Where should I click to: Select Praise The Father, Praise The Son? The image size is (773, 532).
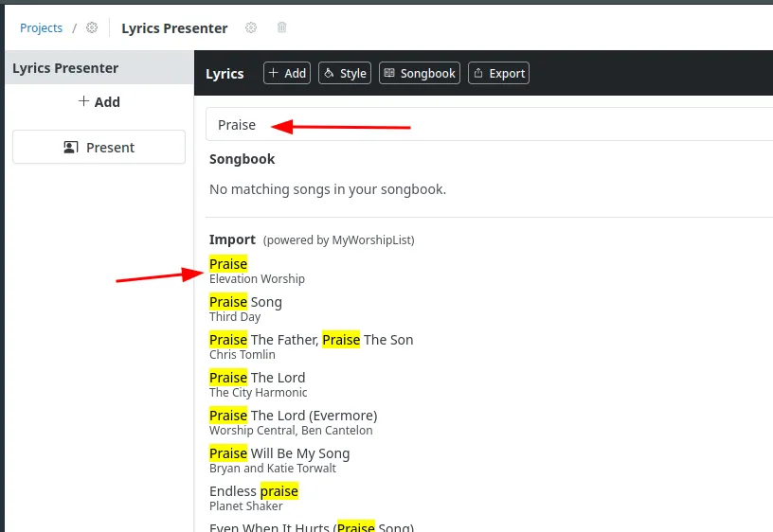click(x=311, y=346)
